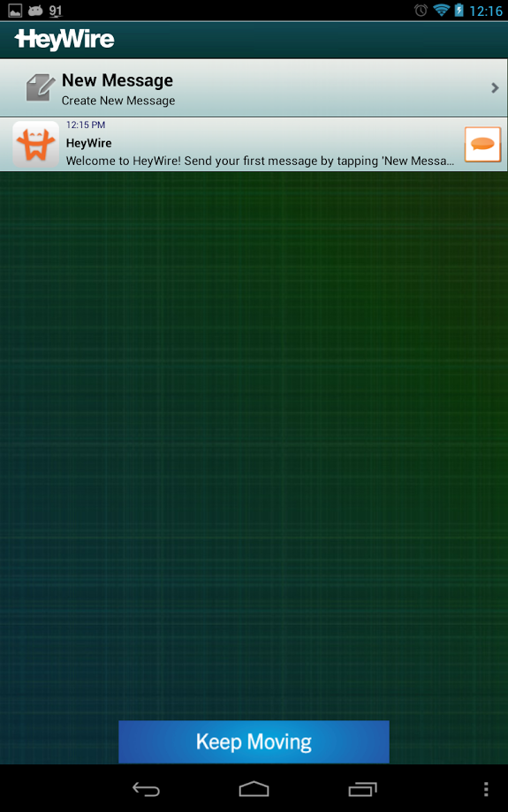Tap the 91 notification indicator

point(56,11)
